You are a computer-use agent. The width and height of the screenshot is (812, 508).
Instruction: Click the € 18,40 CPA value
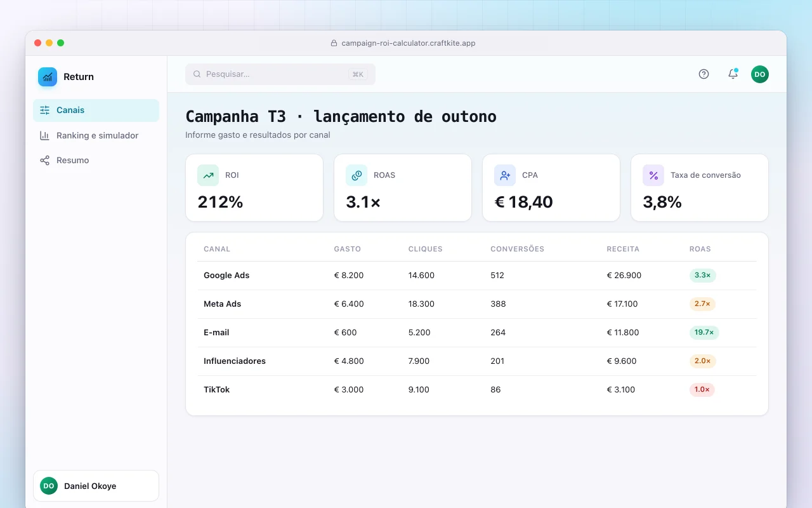click(x=523, y=202)
